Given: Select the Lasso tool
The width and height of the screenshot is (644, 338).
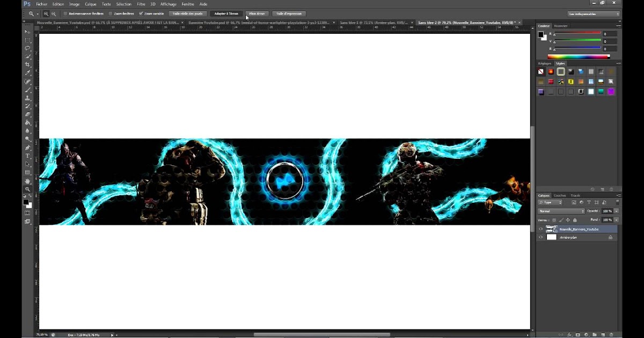Looking at the screenshot, I should [x=28, y=48].
